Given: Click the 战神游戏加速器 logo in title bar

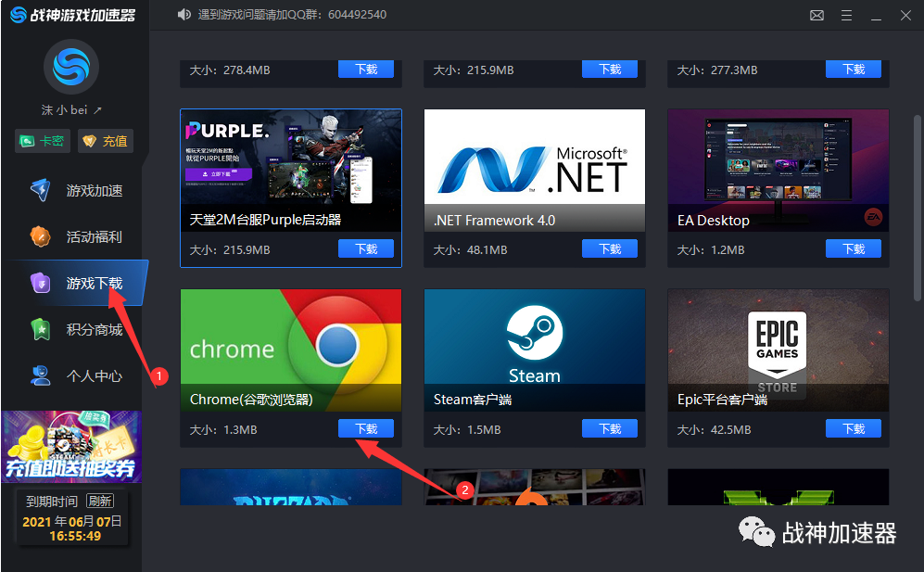Looking at the screenshot, I should click(73, 15).
